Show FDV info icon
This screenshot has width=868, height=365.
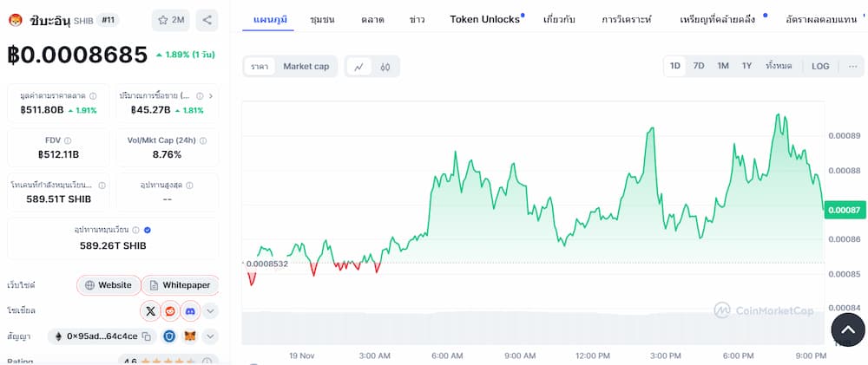point(68,140)
